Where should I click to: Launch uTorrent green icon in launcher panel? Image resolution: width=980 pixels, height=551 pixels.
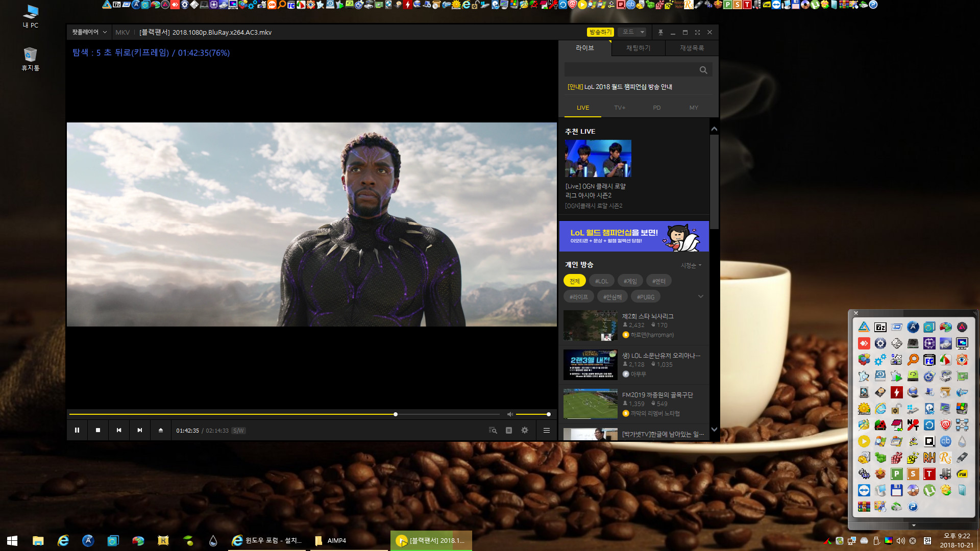(929, 490)
